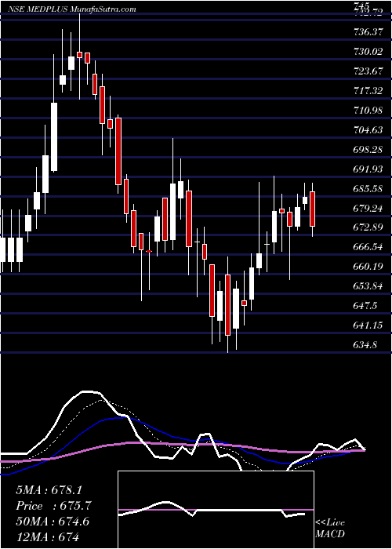Click the 12MA : 674 readout
Image resolution: width=392 pixels, height=549 pixels.
[47, 536]
